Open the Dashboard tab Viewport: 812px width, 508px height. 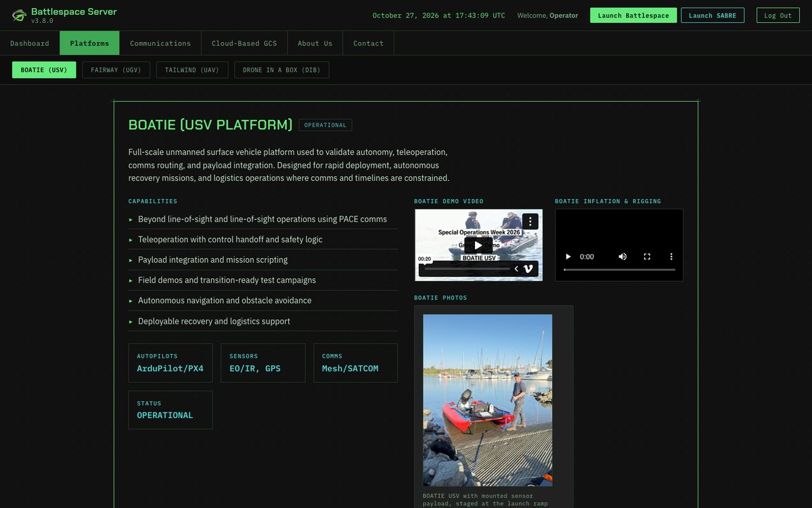(30, 43)
